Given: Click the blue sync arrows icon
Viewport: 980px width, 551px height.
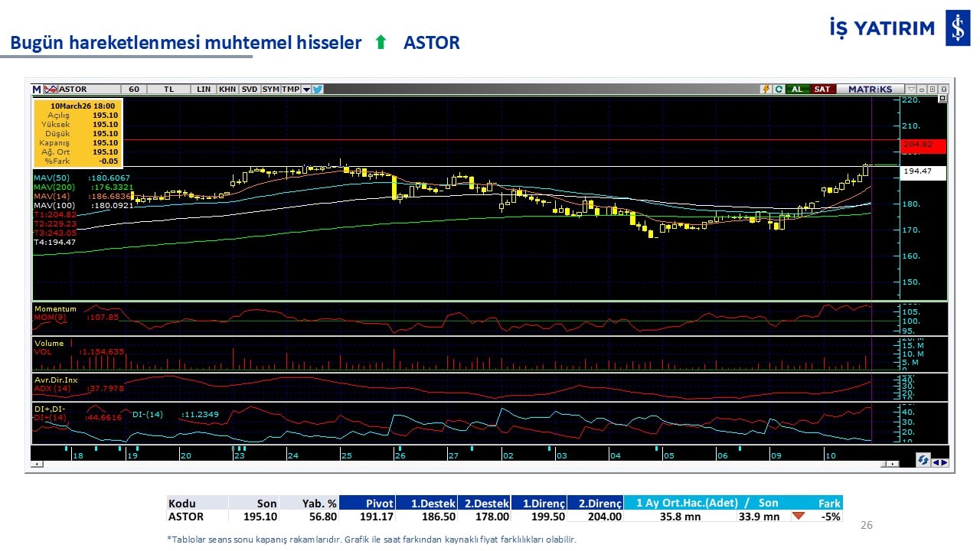Looking at the screenshot, I should pyautogui.click(x=923, y=461).
